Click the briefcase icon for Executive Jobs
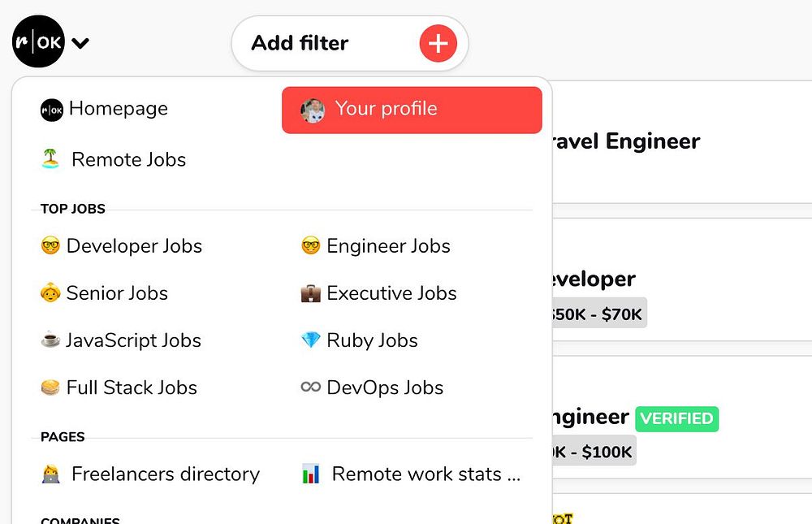Screen dimensions: 812x524 pos(310,293)
